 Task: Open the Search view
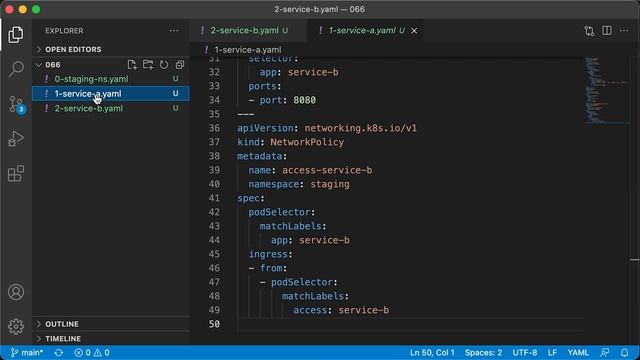point(16,69)
